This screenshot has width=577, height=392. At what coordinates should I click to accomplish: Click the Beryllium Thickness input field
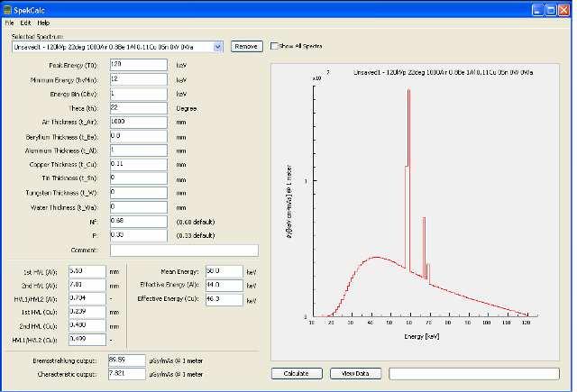pyautogui.click(x=139, y=136)
